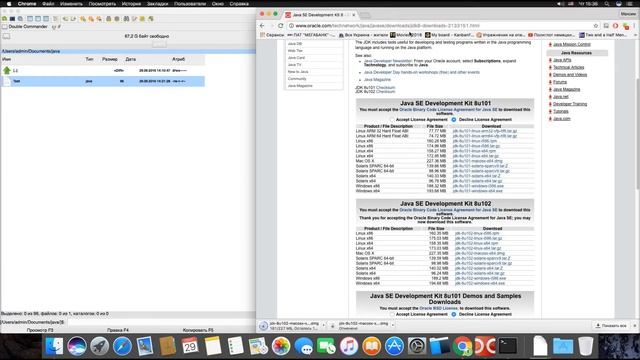Screen dimensions: 640x360
Task: Open iBooks from the Dock
Action: pyautogui.click(x=371, y=346)
